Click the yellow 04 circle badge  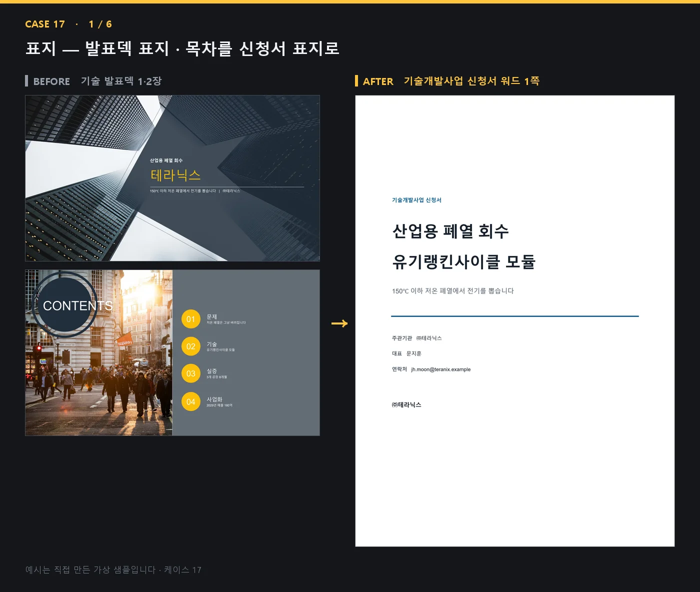pyautogui.click(x=191, y=401)
